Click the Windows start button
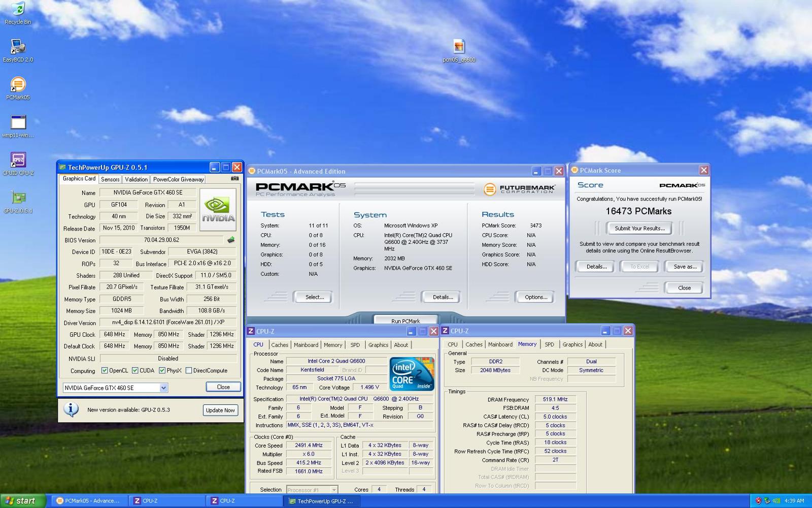The width and height of the screenshot is (812, 508). 23,501
